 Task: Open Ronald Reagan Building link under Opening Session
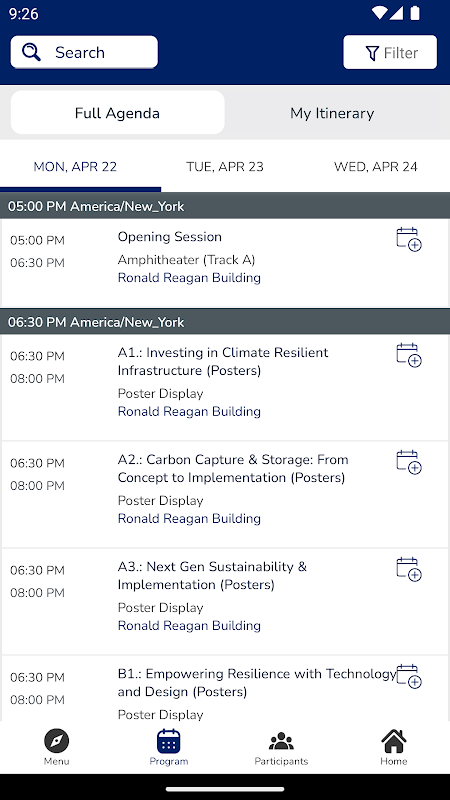click(x=189, y=278)
